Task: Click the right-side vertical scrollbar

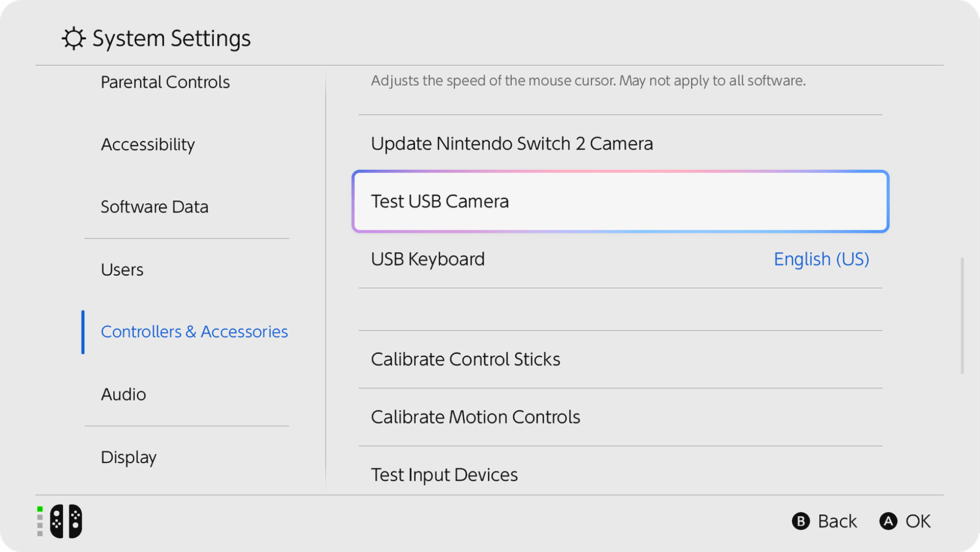Action: coord(962,316)
